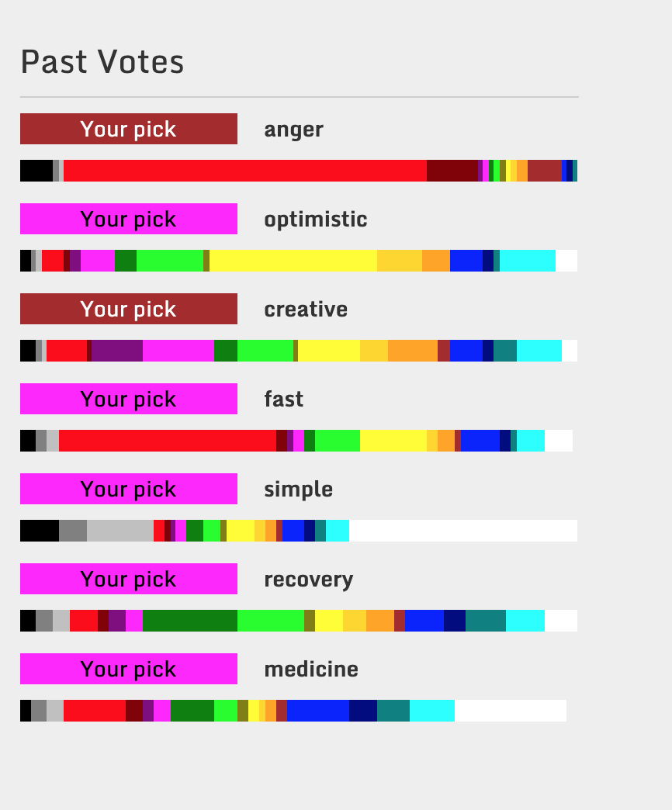Click the large red segment in anger bar
The height and width of the screenshot is (810, 672).
pyautogui.click(x=245, y=171)
